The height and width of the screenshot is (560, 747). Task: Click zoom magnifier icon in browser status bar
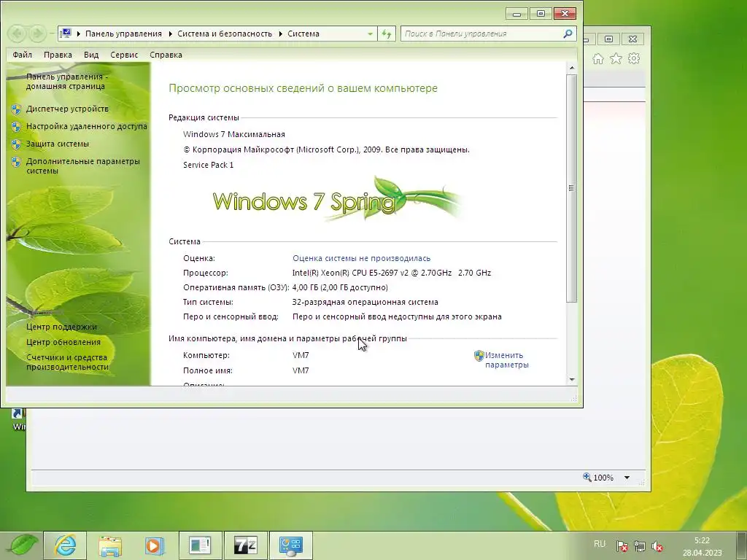(x=587, y=477)
